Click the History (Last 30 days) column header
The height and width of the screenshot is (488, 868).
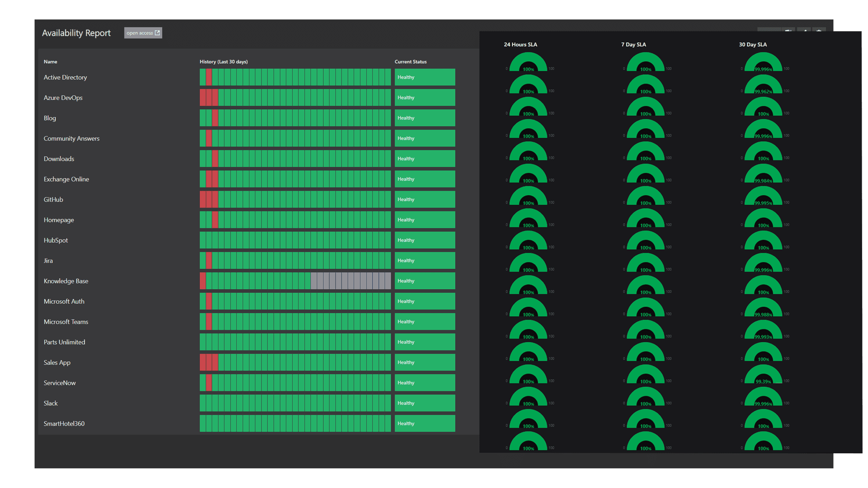(223, 61)
